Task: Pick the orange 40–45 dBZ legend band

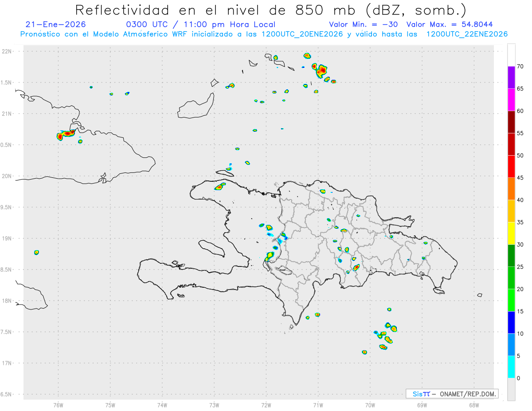Action: tap(511, 189)
